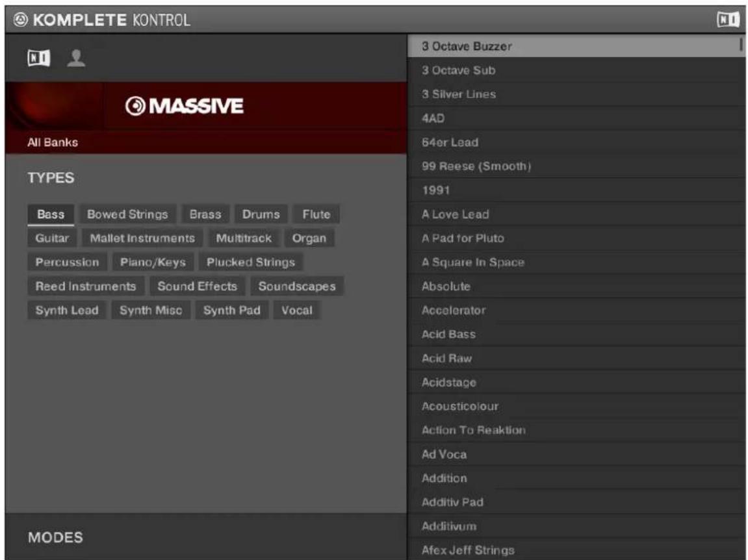Select the 3 Octave Buzzer preset
This screenshot has height=560, width=748.
576,46
